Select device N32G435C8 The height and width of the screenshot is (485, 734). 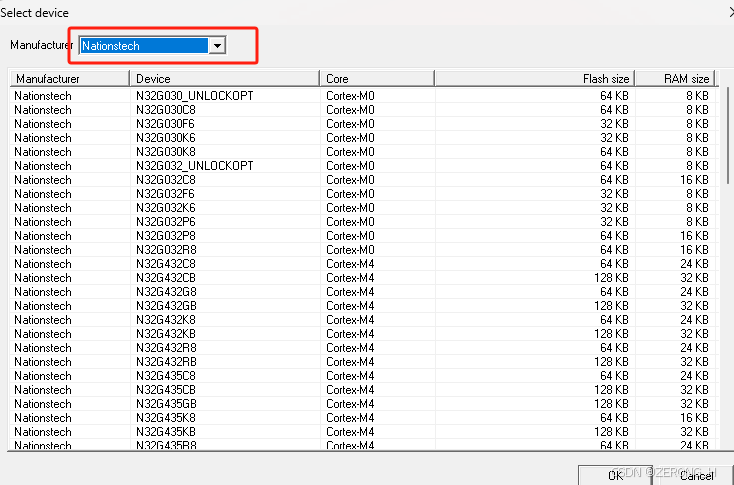(x=166, y=376)
